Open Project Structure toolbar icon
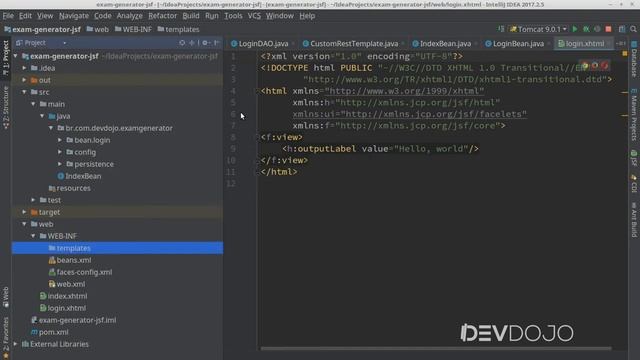Viewport: 640px width, 360px height. [x=622, y=29]
